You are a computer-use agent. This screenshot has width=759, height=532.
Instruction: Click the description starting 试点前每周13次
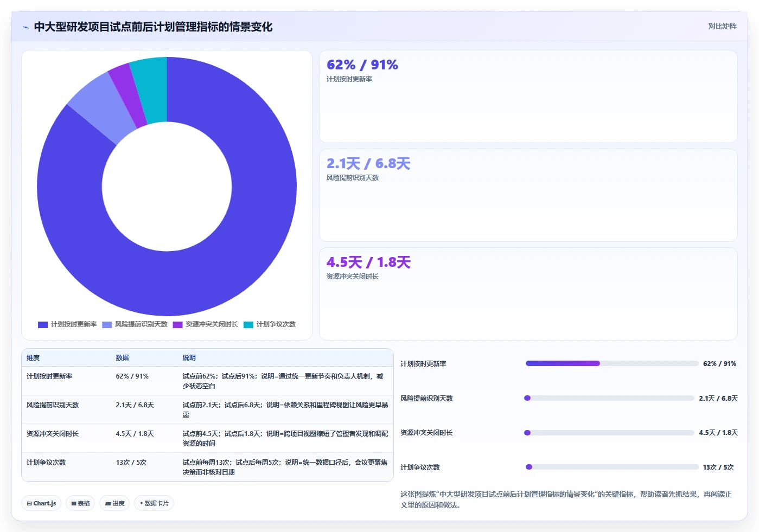[x=285, y=467]
